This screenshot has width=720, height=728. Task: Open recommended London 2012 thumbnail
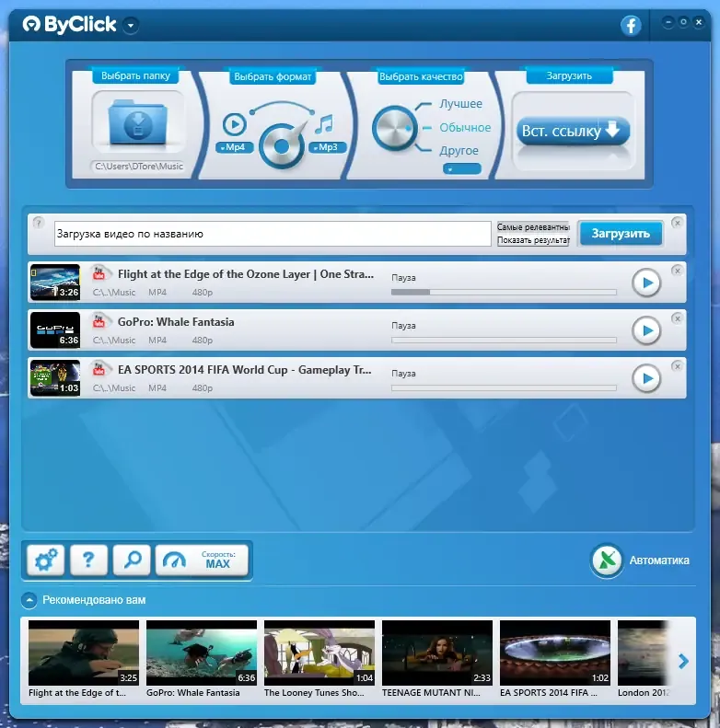coord(644,653)
